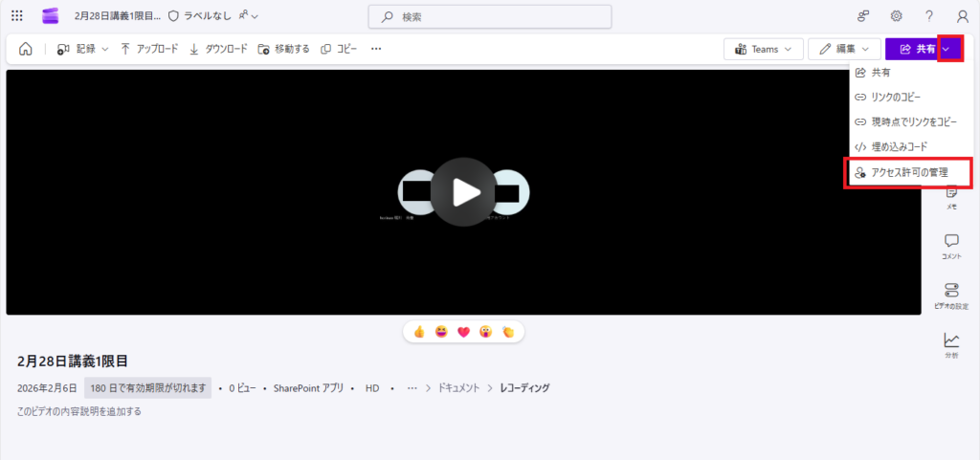Open ビデオの設定 video settings panel

coord(951,295)
